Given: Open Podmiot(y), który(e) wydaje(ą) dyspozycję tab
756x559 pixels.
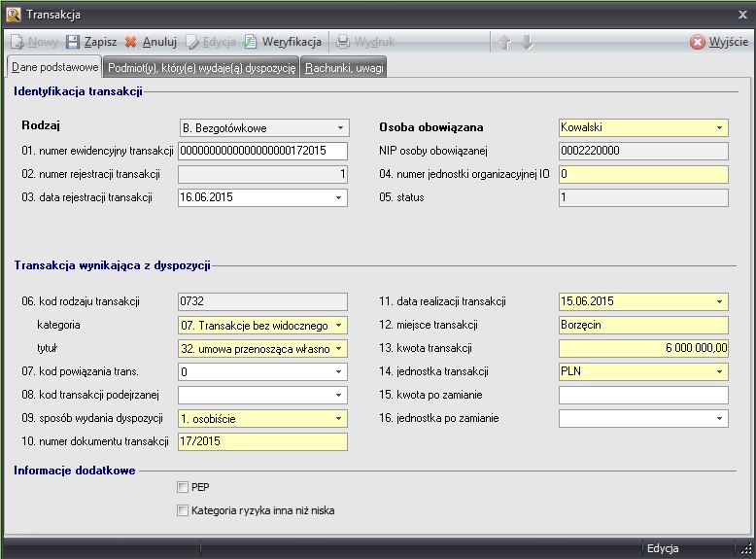Looking at the screenshot, I should (202, 67).
